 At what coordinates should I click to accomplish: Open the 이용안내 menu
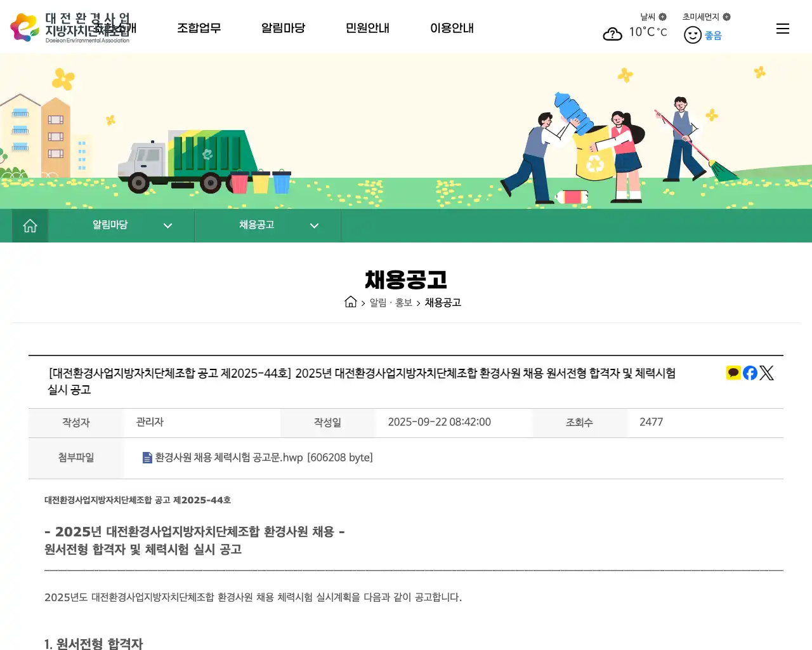tap(452, 28)
